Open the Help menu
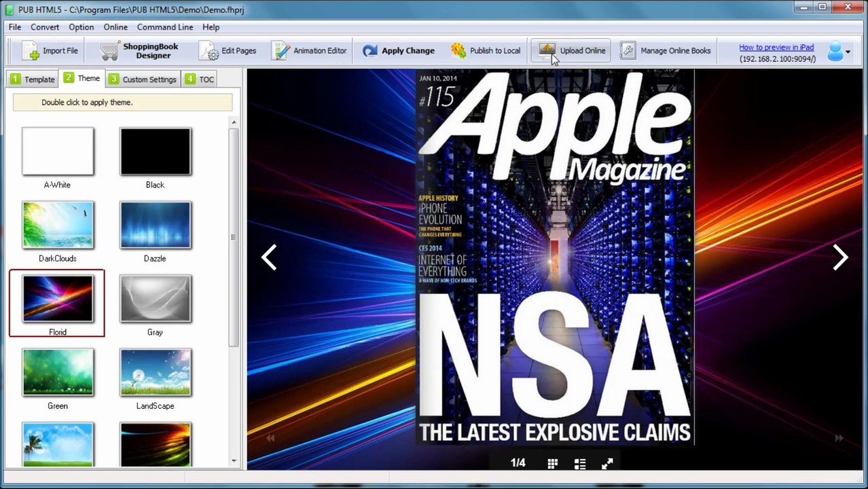 pyautogui.click(x=211, y=27)
